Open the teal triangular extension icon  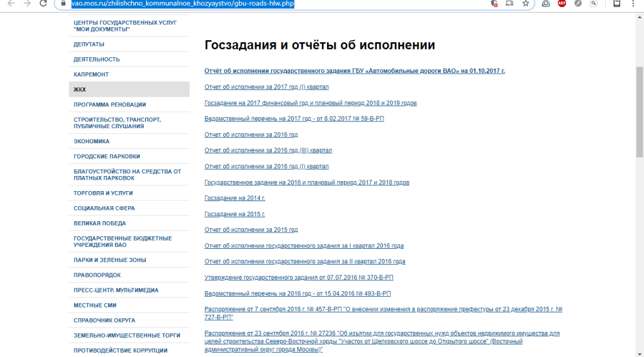pos(546,3)
